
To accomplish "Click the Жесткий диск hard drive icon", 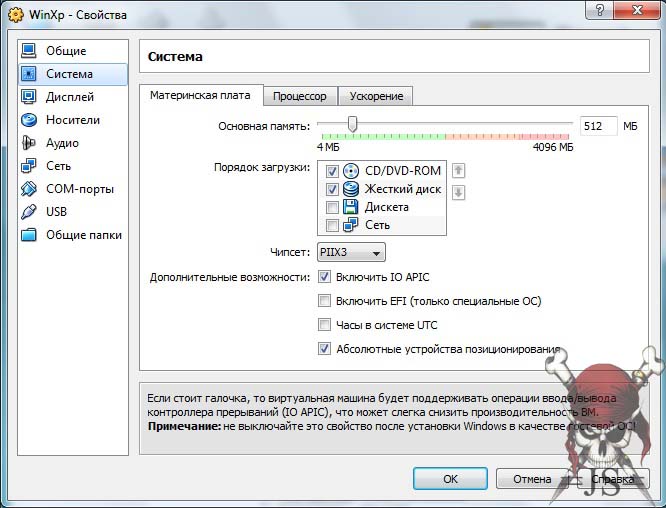I will point(351,189).
